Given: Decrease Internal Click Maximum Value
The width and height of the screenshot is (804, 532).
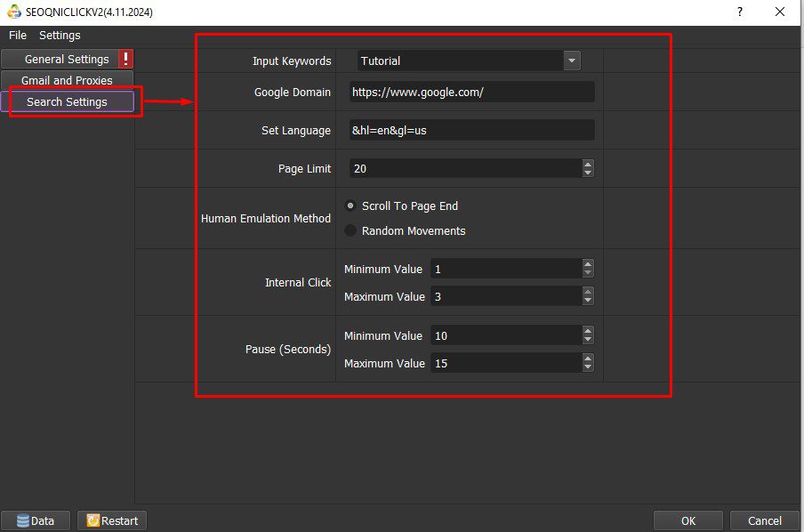Looking at the screenshot, I should [588, 301].
